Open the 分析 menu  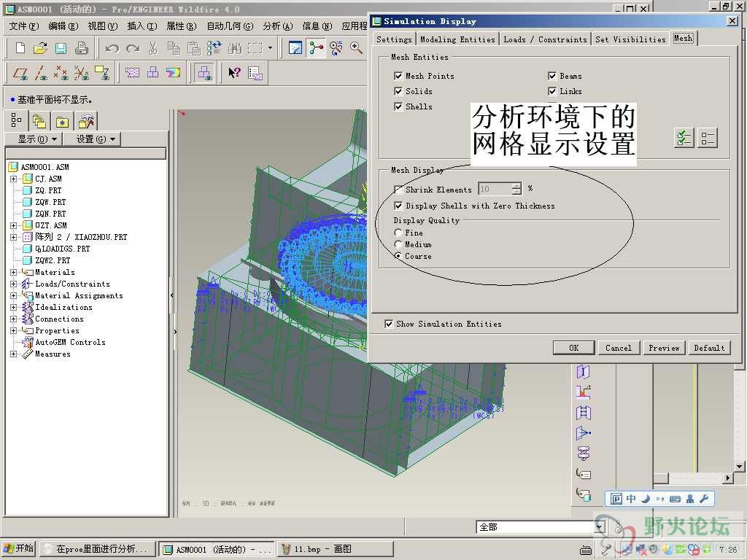[278, 26]
